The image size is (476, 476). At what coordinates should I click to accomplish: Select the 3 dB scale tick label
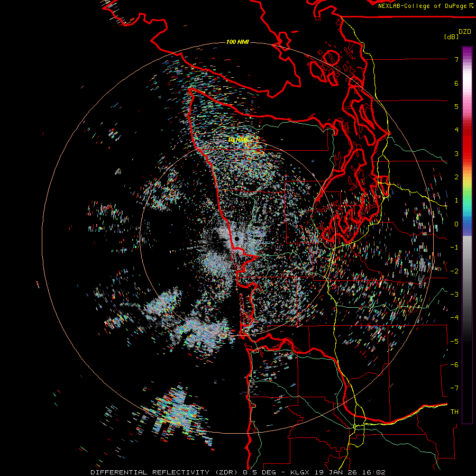456,153
